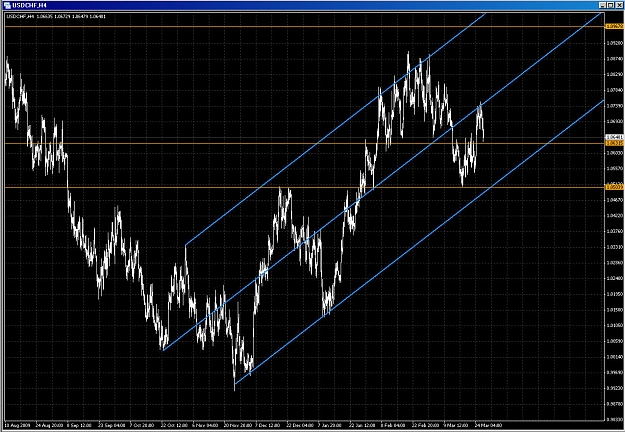The height and width of the screenshot is (432, 625).
Task: Click the '22 Feb 20:00' date on time axis
Action: (x=425, y=425)
